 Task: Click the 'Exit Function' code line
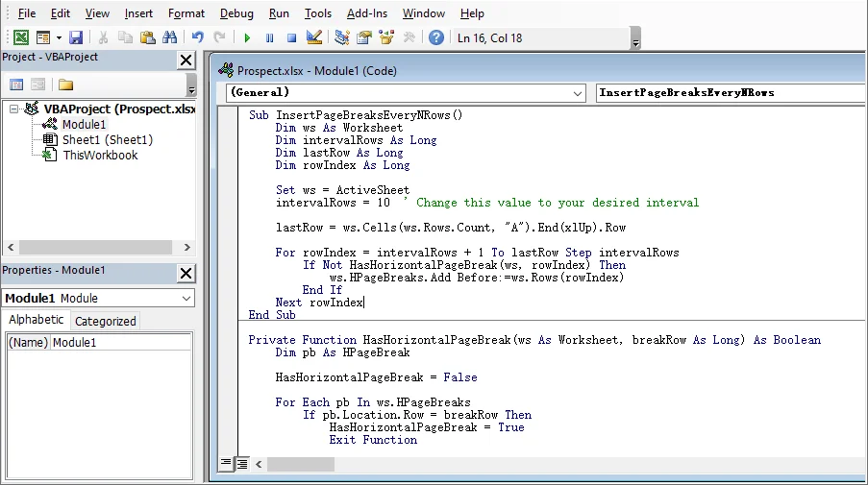(x=373, y=440)
